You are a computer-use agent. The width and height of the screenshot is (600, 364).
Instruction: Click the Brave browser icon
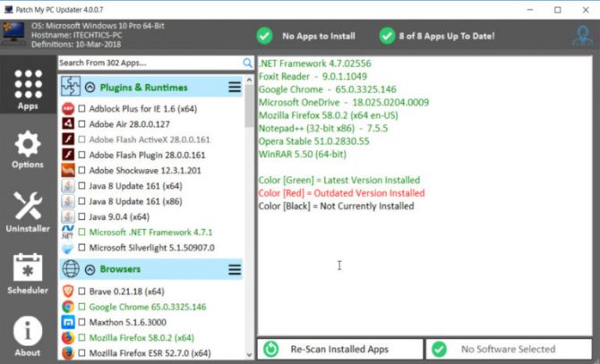[x=68, y=291]
